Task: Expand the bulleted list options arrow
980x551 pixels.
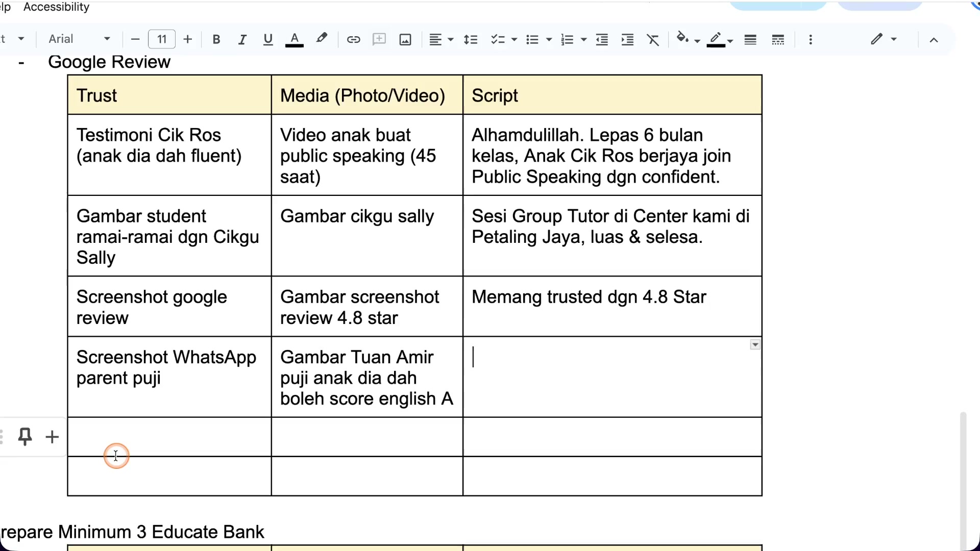Action: (x=549, y=39)
